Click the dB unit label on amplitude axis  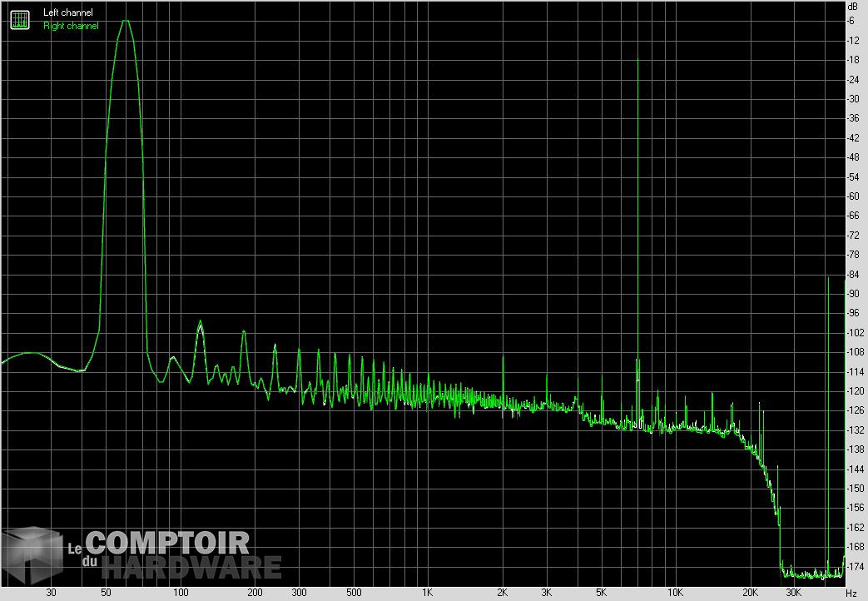851,6
